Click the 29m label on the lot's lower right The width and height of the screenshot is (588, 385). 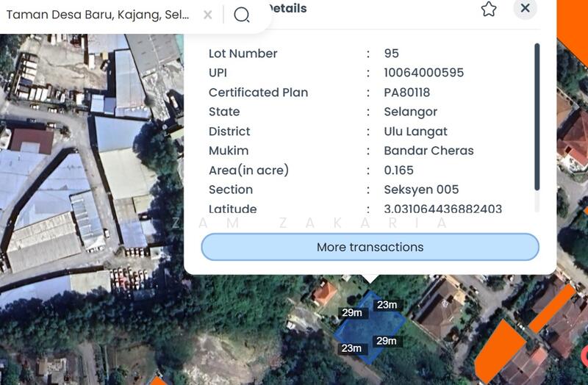click(386, 341)
